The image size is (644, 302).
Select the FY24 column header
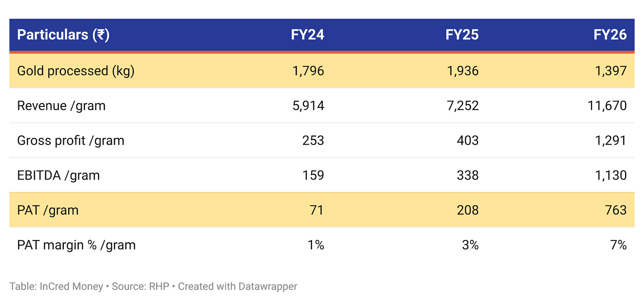point(307,34)
